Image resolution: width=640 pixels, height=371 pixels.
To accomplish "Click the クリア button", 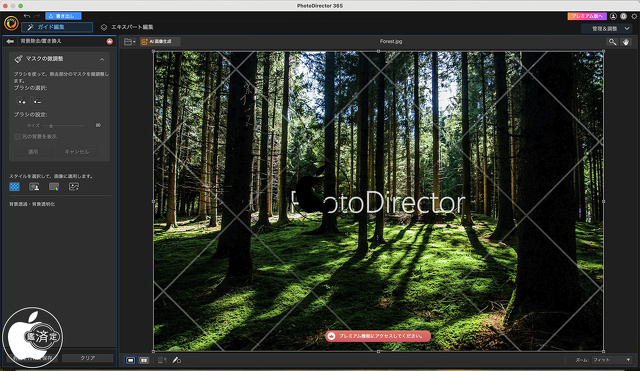I will [88, 358].
